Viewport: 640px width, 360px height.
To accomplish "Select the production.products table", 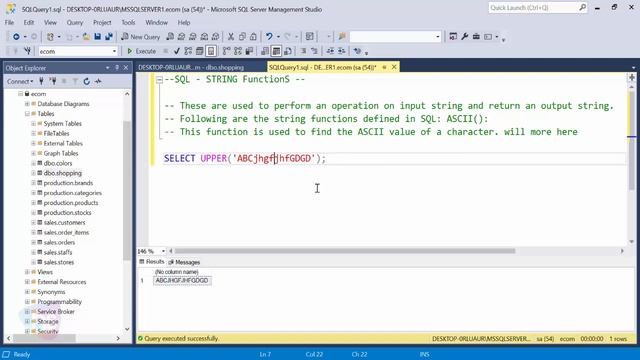I will pos(71,202).
